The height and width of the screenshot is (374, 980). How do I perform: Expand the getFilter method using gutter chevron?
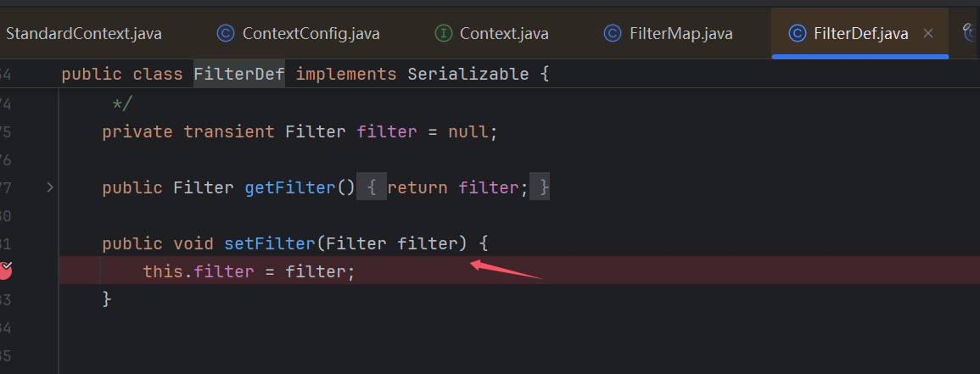pos(50,187)
